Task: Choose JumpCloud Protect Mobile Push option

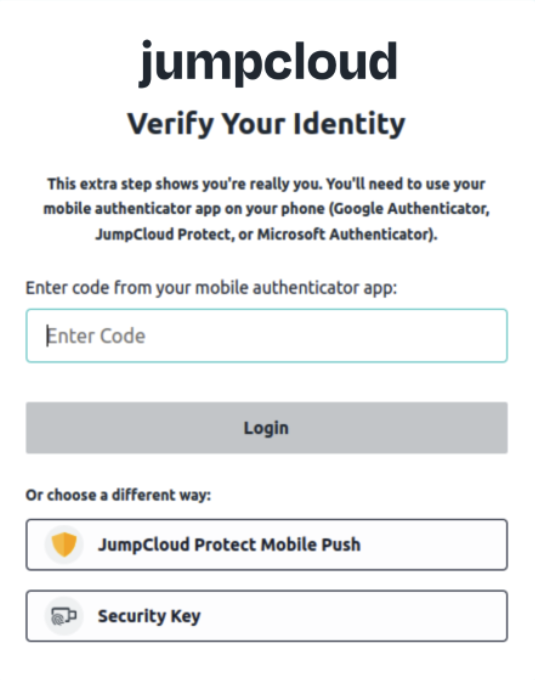Action: [267, 544]
